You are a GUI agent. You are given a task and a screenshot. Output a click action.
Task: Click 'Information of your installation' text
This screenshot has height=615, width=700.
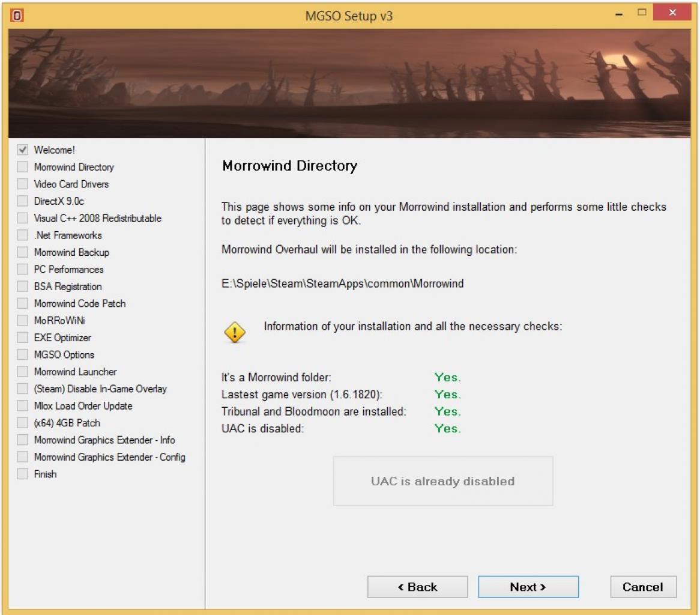(x=413, y=327)
